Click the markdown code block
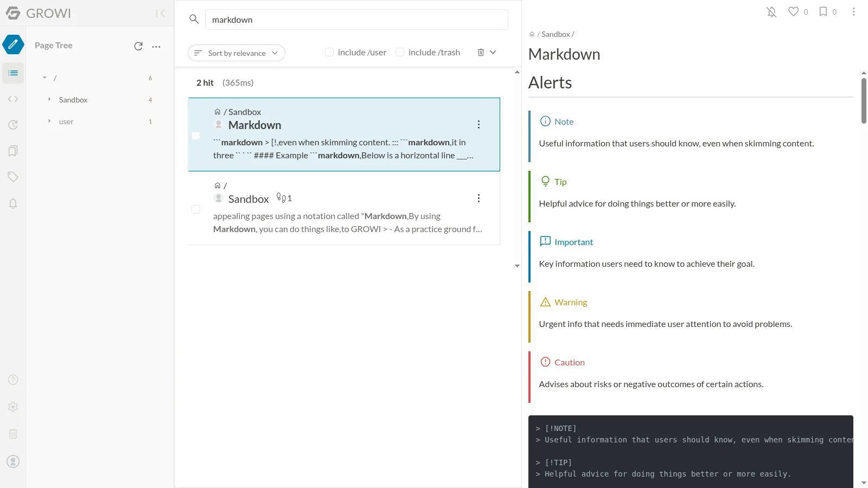The height and width of the screenshot is (488, 868). tap(691, 452)
